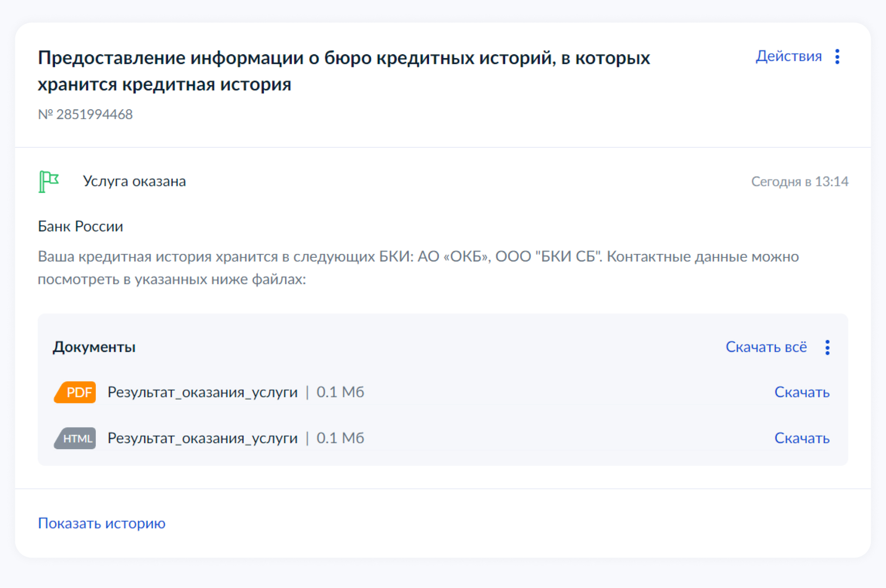Click 0.1 Мб size of PDF file
This screenshot has width=886, height=588.
tap(340, 392)
